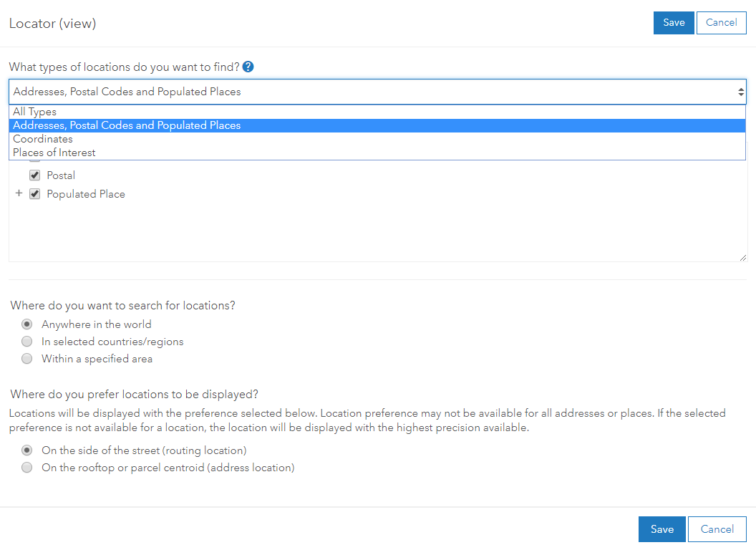Screen dimensions: 756x550
Task: Select Anywhere in the world radio button
Action: (27, 324)
